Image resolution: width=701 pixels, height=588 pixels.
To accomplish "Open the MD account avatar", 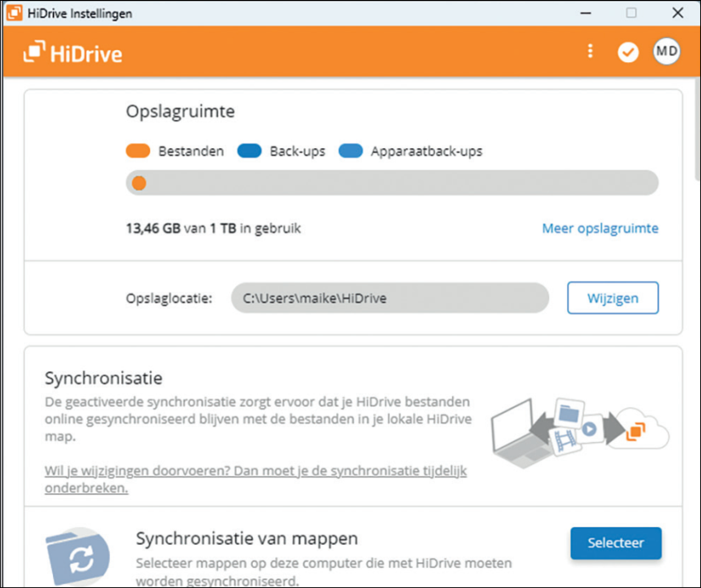I will click(666, 51).
